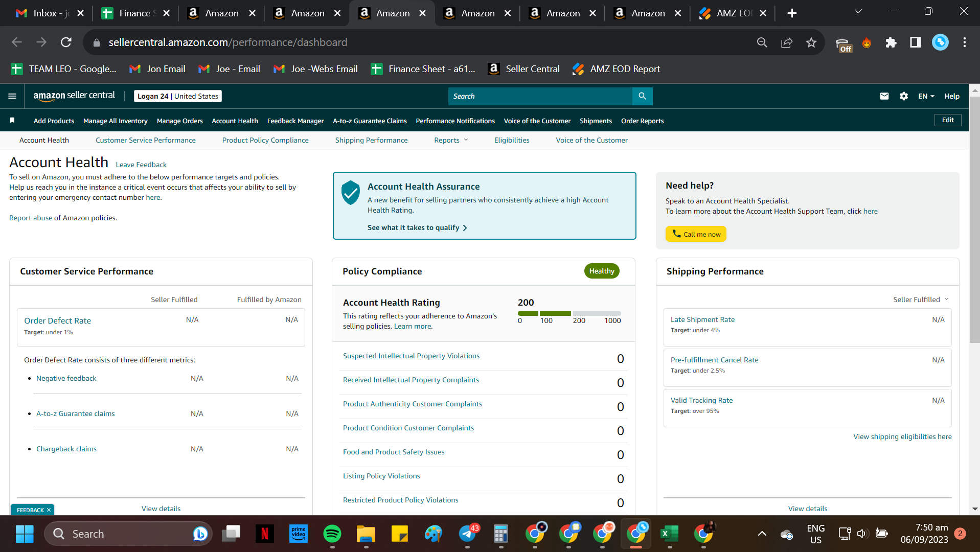Open Prime Video from the taskbar
This screenshot has height=552, width=980.
[x=299, y=534]
